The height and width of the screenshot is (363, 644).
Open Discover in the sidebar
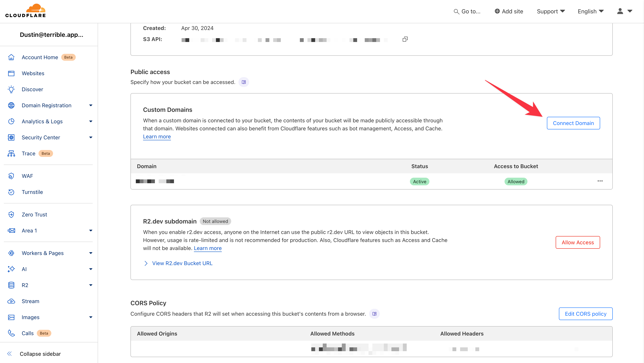coord(32,89)
